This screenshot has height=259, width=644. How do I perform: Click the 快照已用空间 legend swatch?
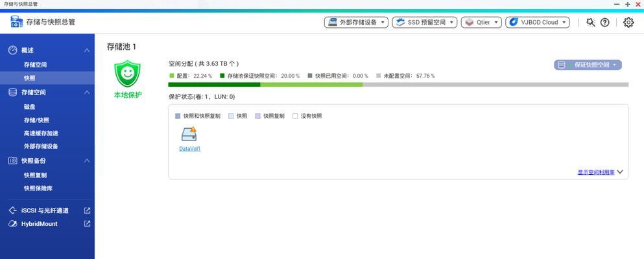click(310, 76)
